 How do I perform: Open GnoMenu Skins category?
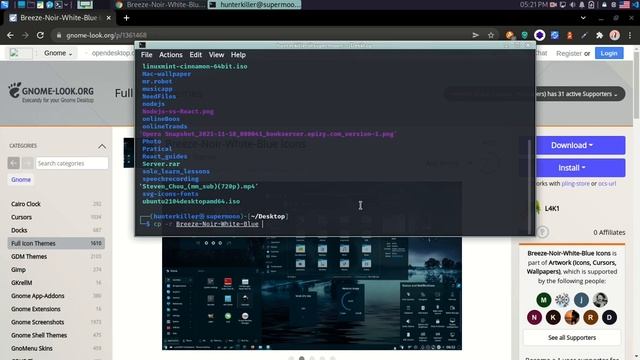pos(32,348)
